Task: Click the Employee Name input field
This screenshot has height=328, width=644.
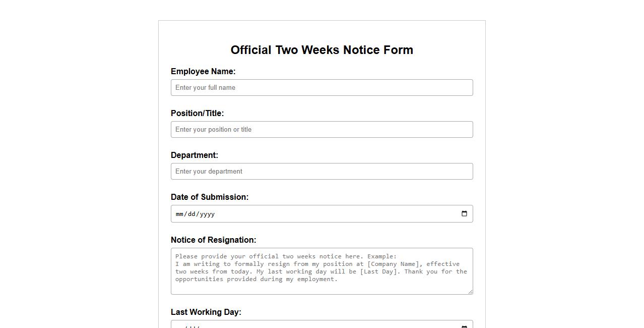Action: click(321, 87)
